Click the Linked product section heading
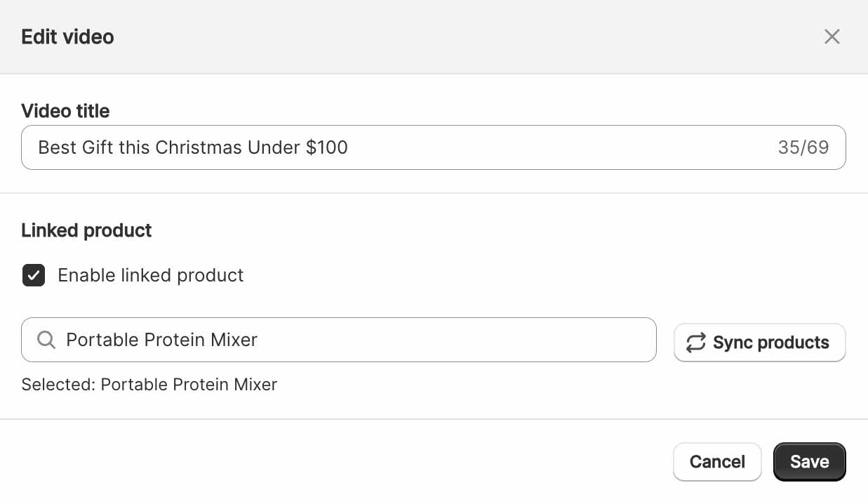This screenshot has width=868, height=504. (86, 230)
